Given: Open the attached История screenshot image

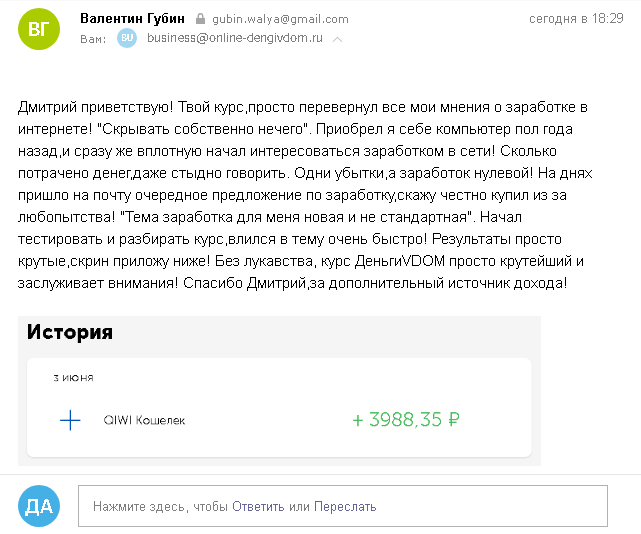Looking at the screenshot, I should point(279,390).
